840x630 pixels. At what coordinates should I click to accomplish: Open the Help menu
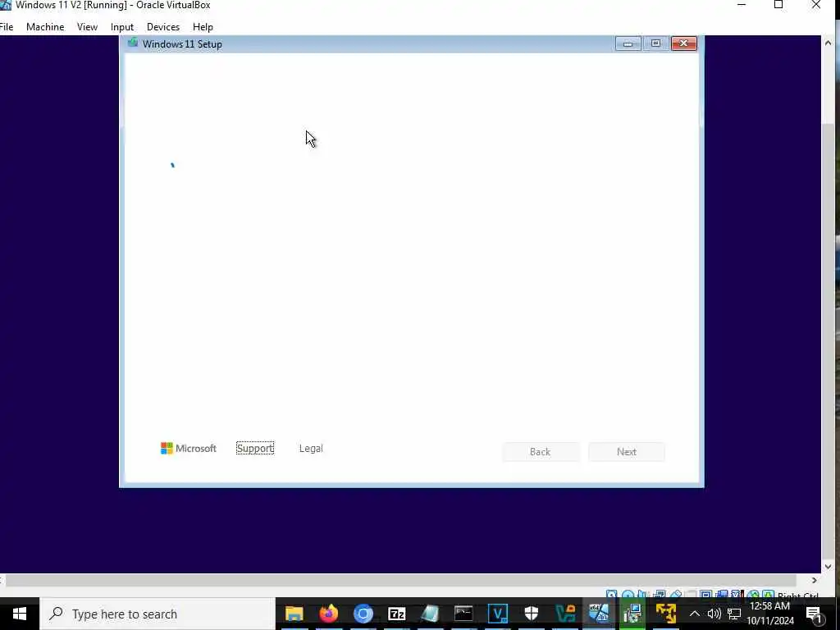point(203,27)
